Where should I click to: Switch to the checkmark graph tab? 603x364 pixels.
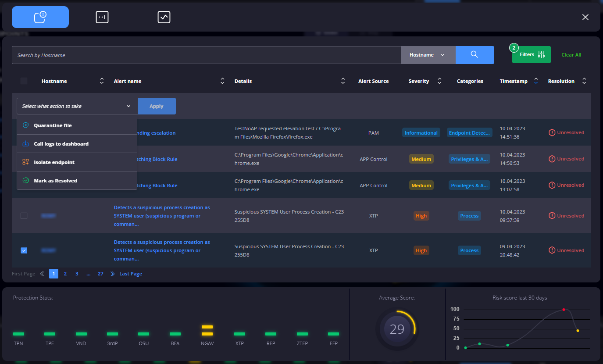[x=164, y=17]
